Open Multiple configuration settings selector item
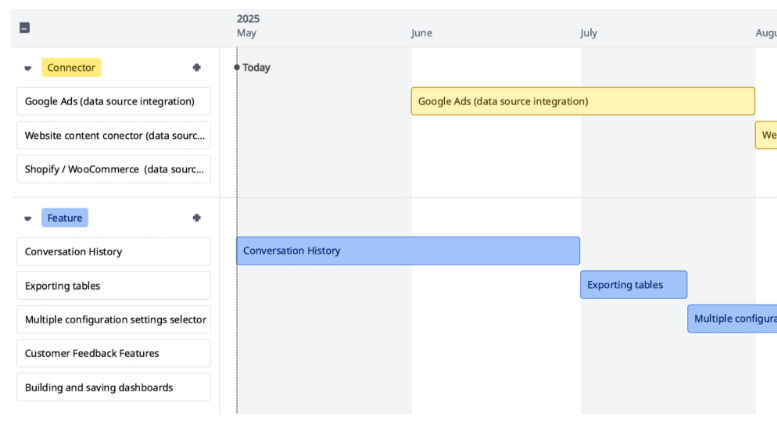The height and width of the screenshot is (429, 777). point(113,320)
